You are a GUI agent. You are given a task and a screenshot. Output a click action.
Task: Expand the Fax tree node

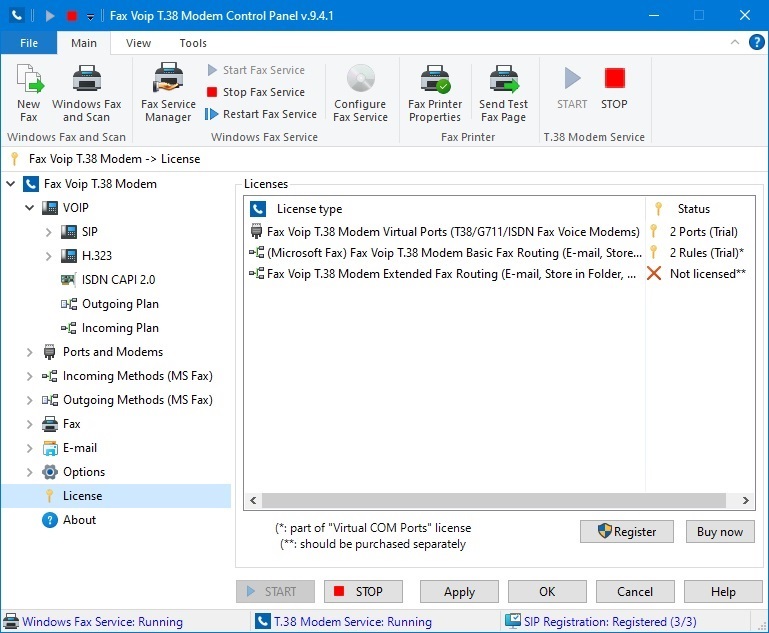pyautogui.click(x=30, y=424)
